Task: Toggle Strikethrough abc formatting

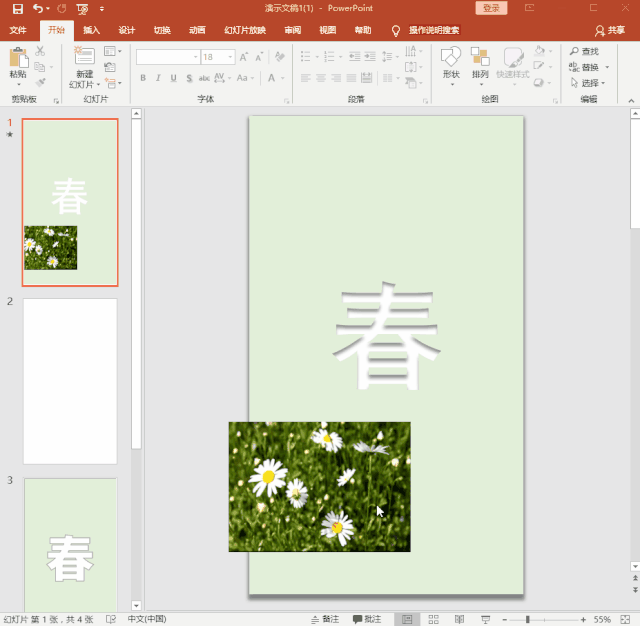Action: coord(204,78)
